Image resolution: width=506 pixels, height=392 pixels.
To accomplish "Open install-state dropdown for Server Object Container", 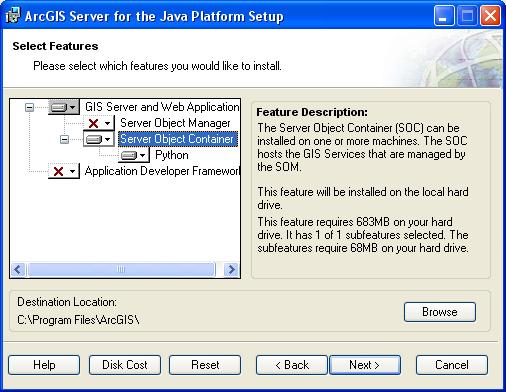I will pyautogui.click(x=99, y=139).
